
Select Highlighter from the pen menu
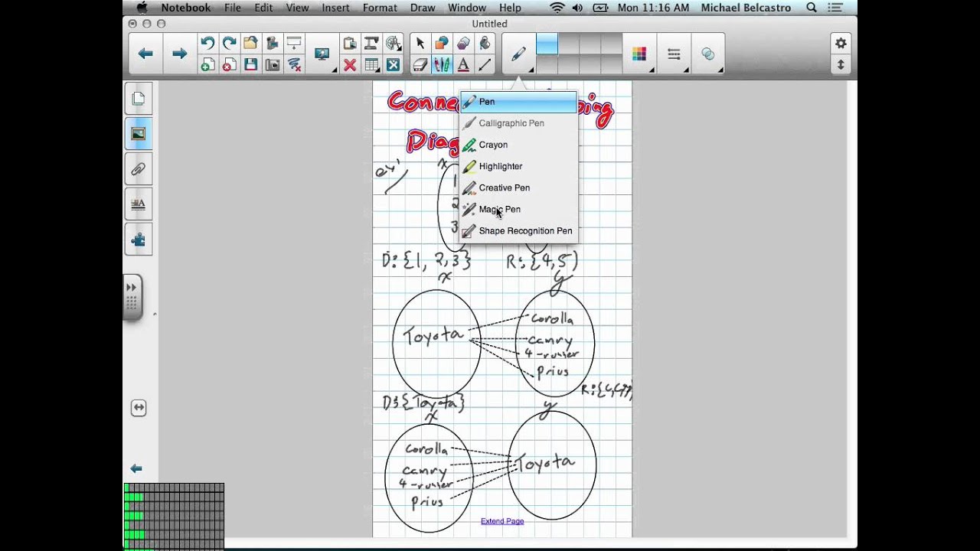click(x=518, y=166)
